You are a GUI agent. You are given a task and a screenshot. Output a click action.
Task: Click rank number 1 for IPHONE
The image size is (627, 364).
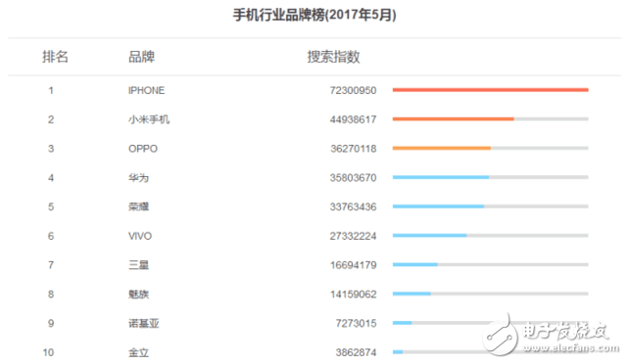point(51,90)
